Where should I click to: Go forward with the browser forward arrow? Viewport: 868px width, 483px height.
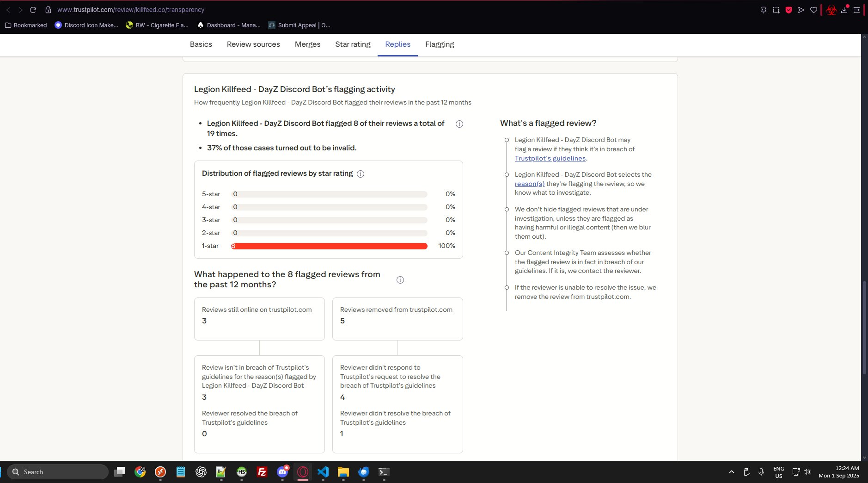(20, 10)
